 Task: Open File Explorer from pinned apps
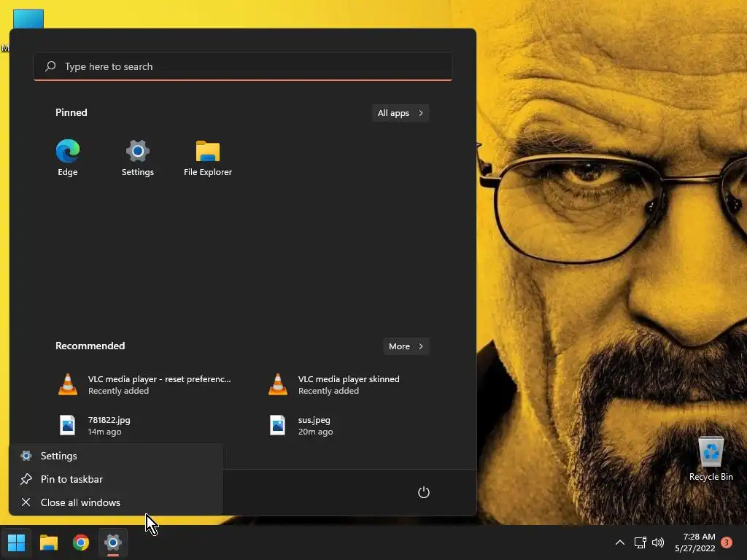click(208, 158)
